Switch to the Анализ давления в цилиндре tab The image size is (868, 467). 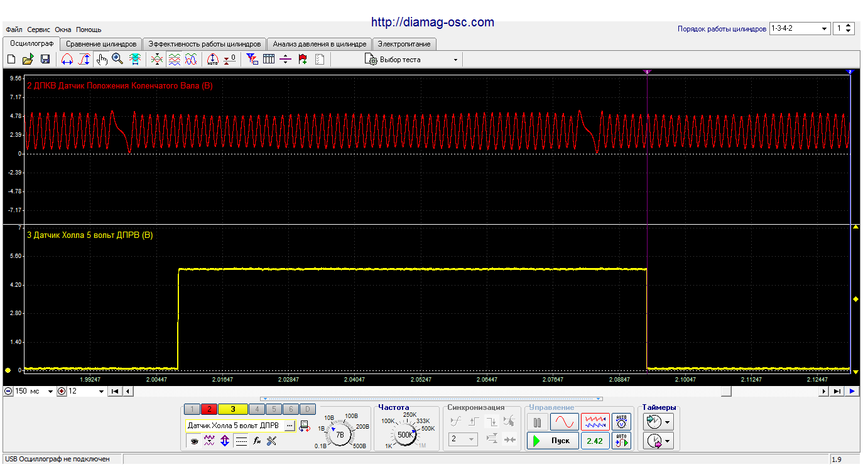pyautogui.click(x=319, y=45)
